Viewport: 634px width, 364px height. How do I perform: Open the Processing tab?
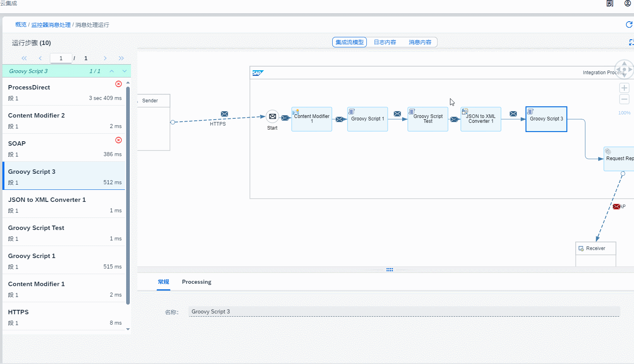coord(196,282)
